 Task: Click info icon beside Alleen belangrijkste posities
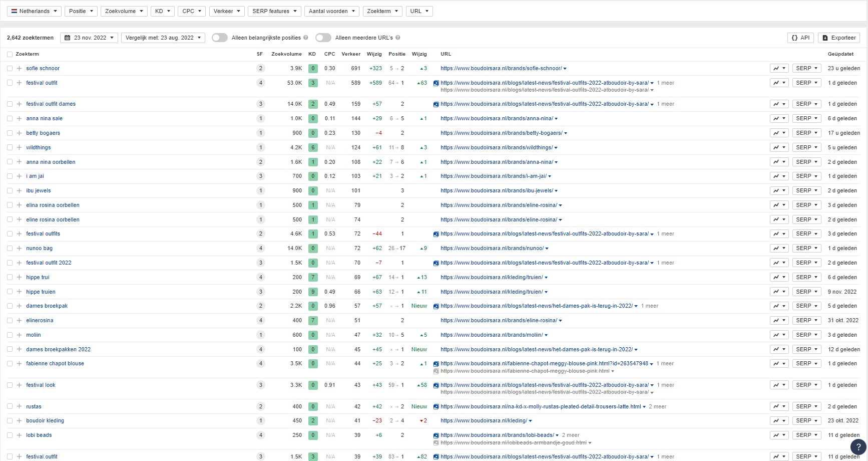click(306, 38)
